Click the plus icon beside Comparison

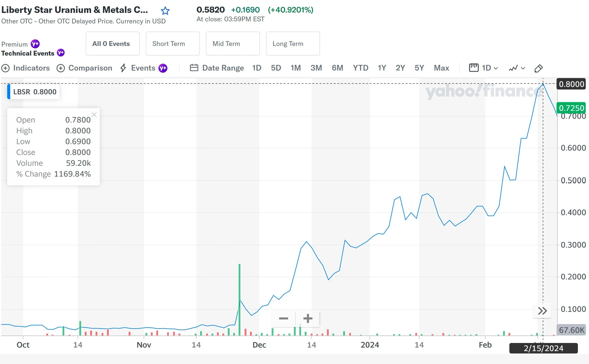tap(61, 68)
